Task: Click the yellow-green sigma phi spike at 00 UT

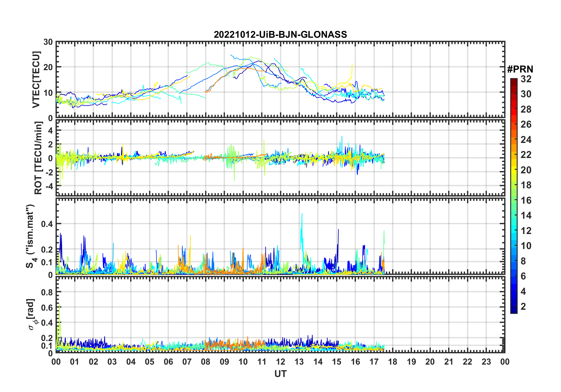Action: pyautogui.click(x=59, y=321)
